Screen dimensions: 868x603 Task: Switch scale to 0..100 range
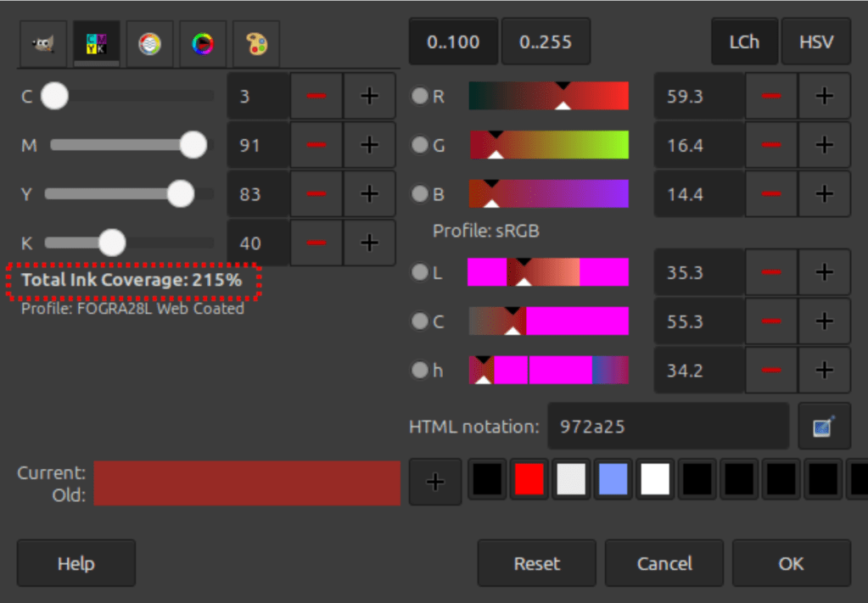(453, 42)
